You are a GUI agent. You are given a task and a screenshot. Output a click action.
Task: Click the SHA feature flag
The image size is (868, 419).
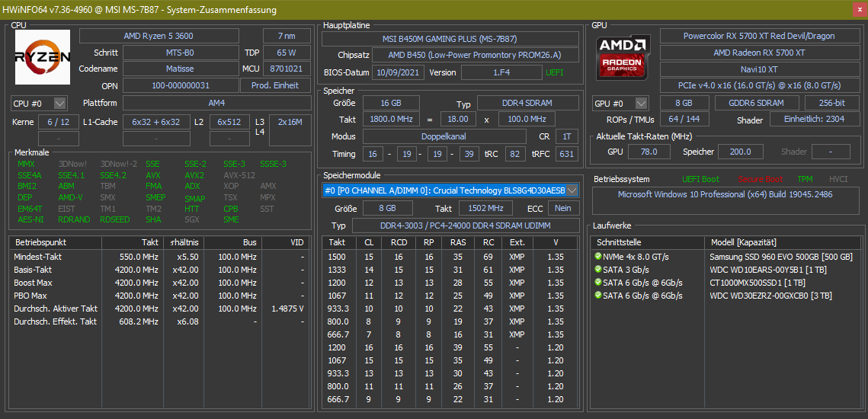click(153, 219)
